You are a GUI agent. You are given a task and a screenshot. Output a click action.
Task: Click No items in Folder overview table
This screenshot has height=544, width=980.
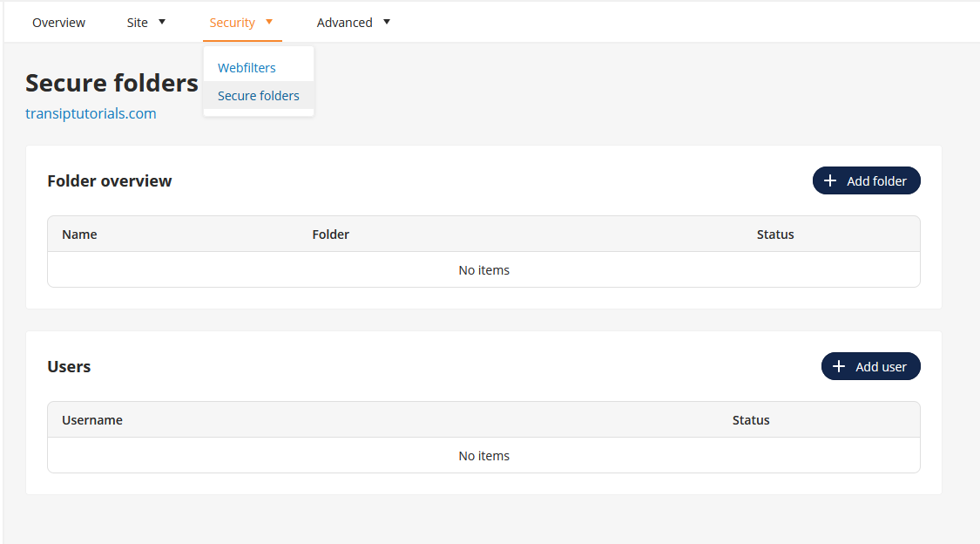coord(483,270)
